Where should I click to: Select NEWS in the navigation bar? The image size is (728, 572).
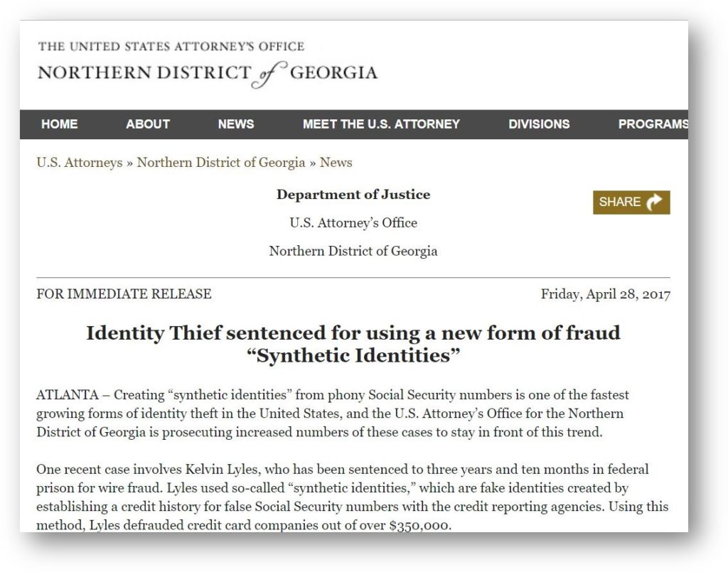coord(236,124)
